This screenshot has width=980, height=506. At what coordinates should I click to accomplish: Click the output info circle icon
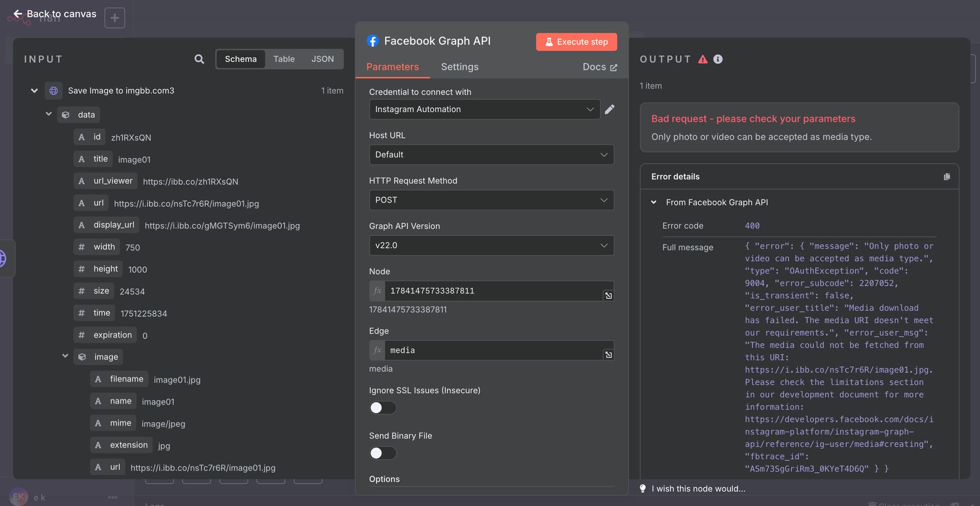point(718,59)
